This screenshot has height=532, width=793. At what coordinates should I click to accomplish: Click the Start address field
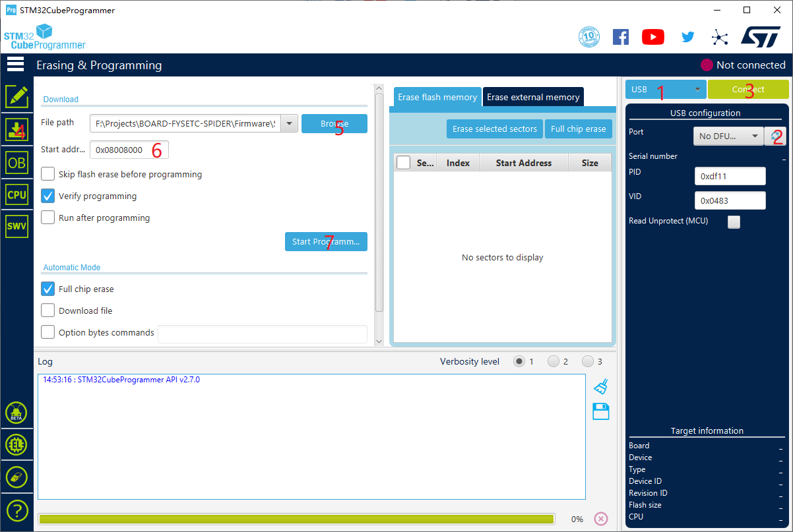(129, 150)
